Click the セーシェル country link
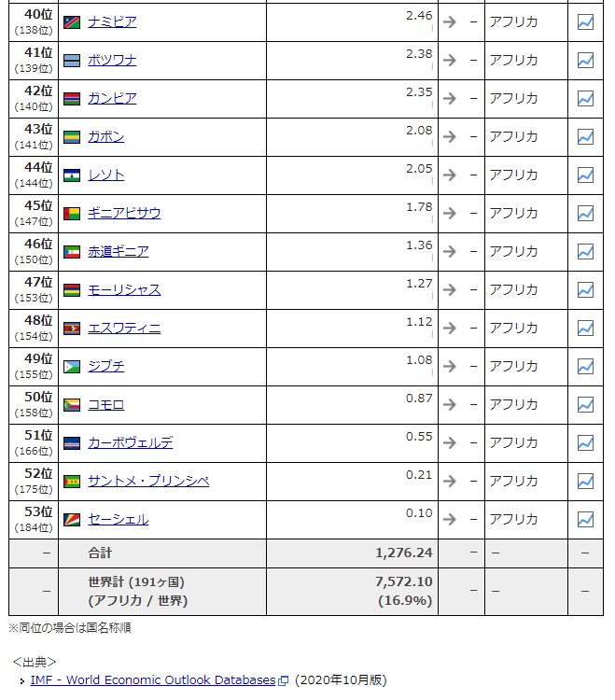615x700 pixels. click(118, 519)
